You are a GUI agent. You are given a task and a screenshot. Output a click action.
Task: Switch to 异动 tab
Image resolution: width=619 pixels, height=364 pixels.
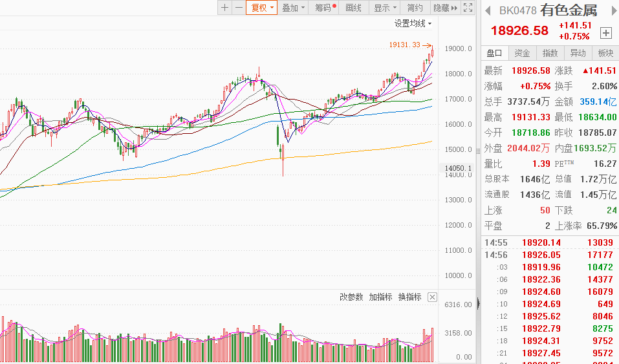(x=578, y=53)
